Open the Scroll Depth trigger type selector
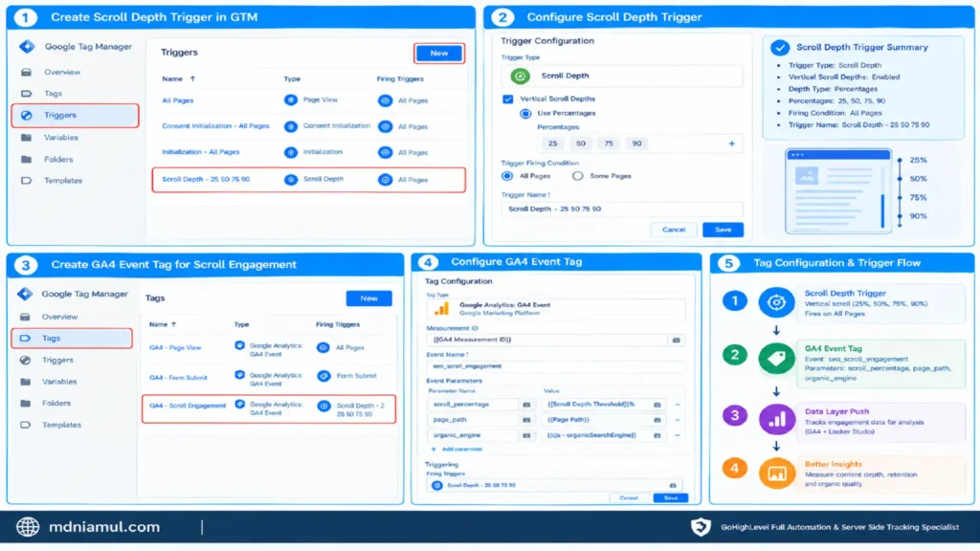980x551 pixels. [622, 76]
